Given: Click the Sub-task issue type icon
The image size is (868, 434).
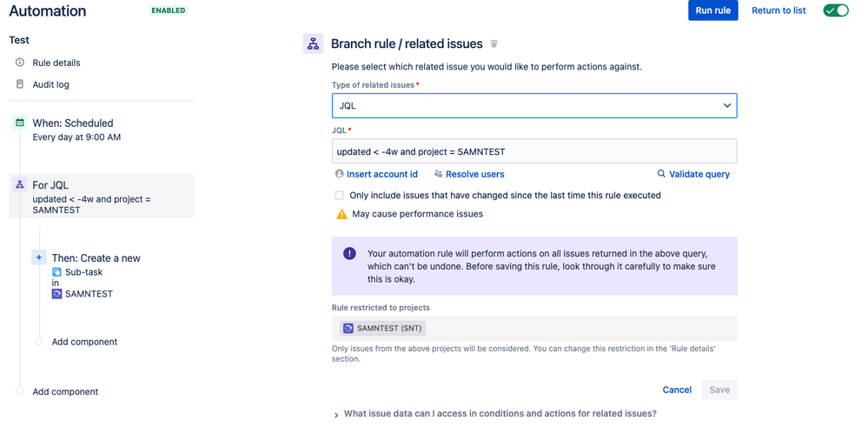Looking at the screenshot, I should point(56,272).
